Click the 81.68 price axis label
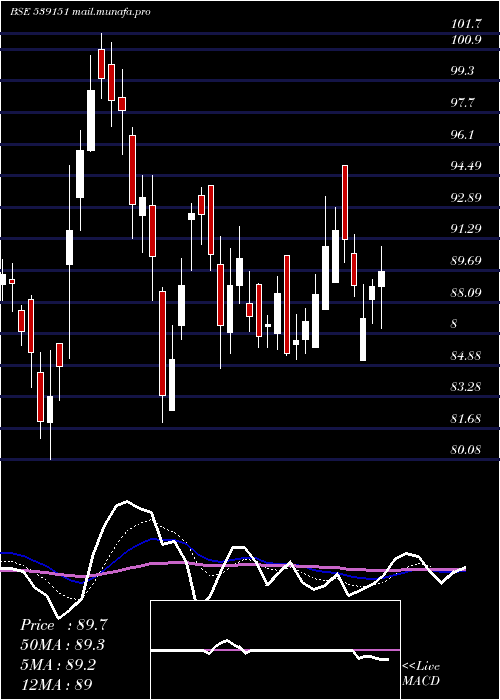 [x=467, y=419]
